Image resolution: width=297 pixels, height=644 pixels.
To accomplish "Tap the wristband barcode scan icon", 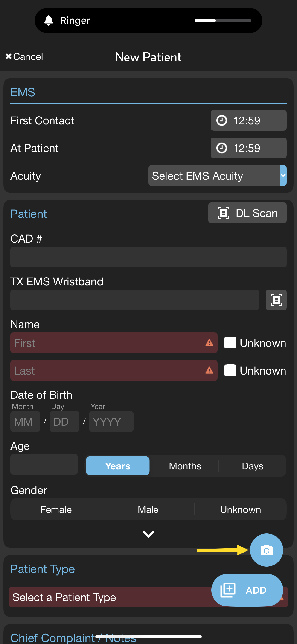I will [276, 300].
